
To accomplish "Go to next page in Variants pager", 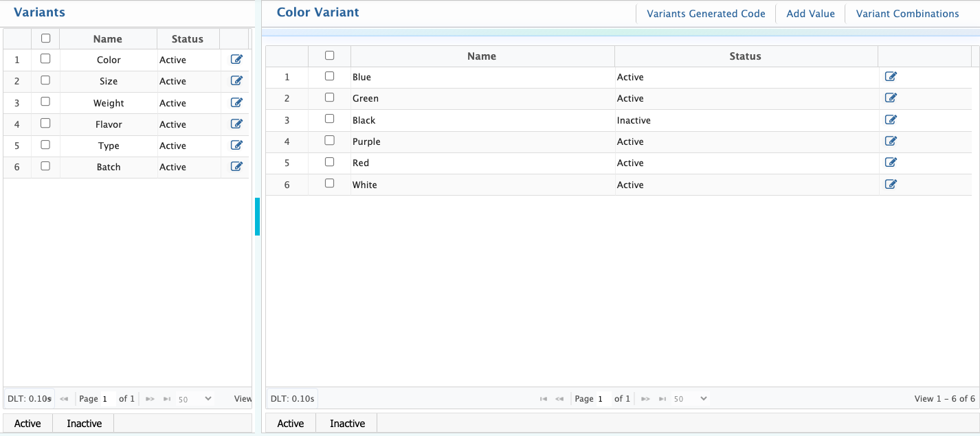I will tap(151, 399).
